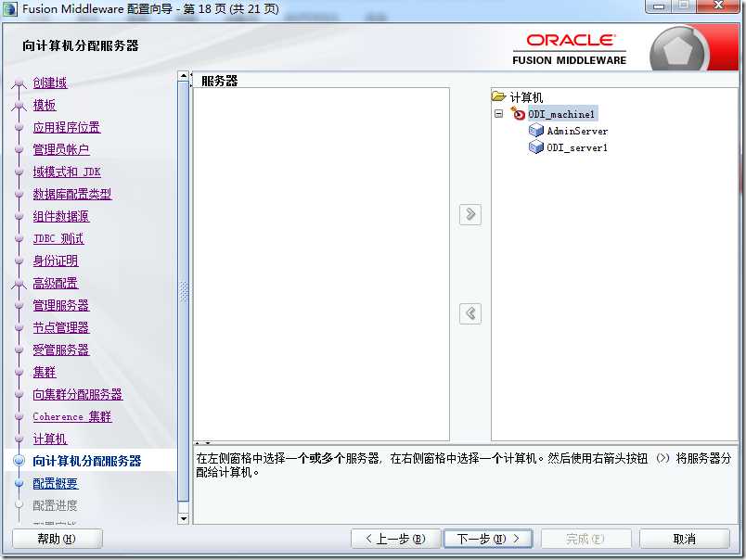Open the 域模式和 JDK step
Viewport: 746px width, 560px height.
tap(67, 172)
